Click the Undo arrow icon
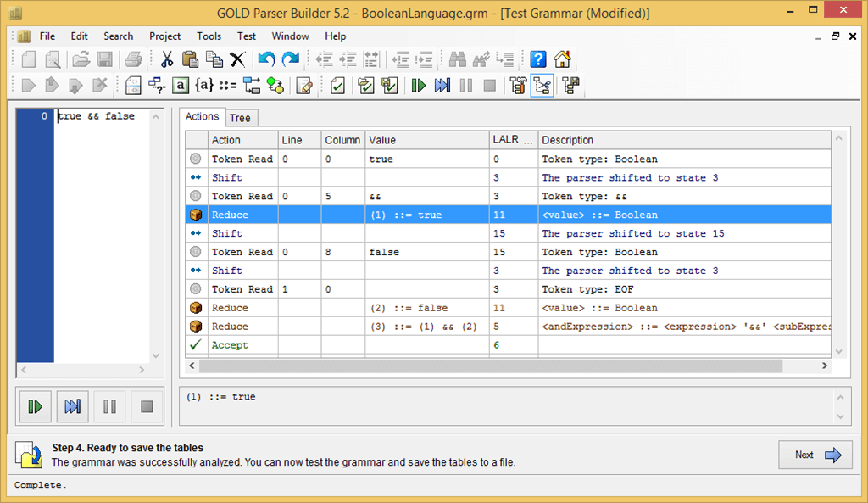868x503 pixels. (x=267, y=59)
